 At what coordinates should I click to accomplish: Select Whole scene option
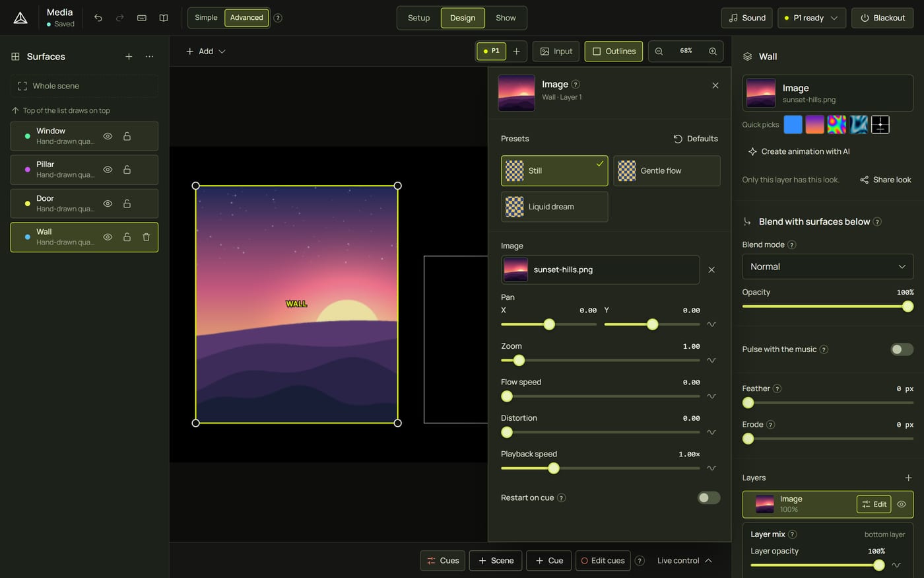pos(84,86)
